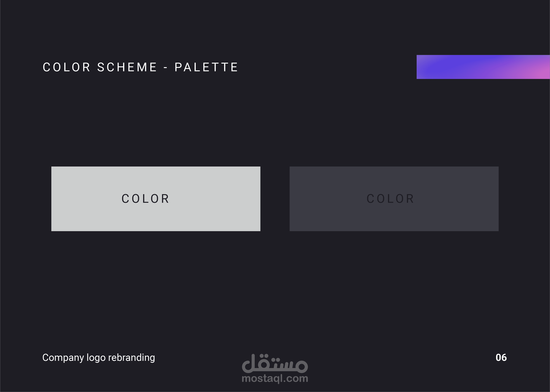Viewport: 550px width, 392px height.
Task: Click the light gray color swatch
Action: pyautogui.click(x=155, y=217)
